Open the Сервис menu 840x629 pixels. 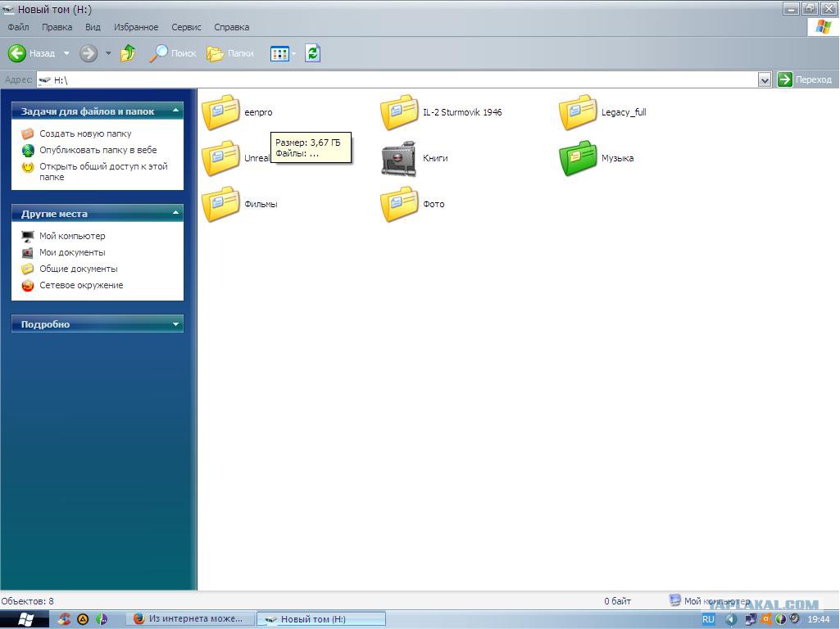(x=186, y=27)
